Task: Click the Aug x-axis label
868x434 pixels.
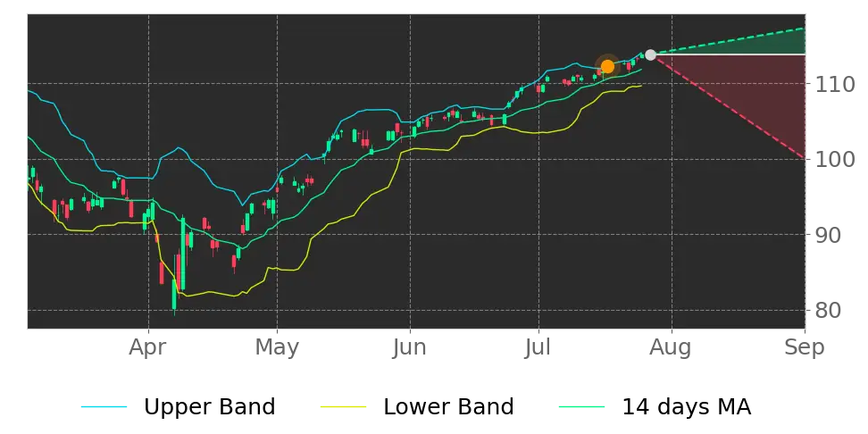Action: pos(672,347)
